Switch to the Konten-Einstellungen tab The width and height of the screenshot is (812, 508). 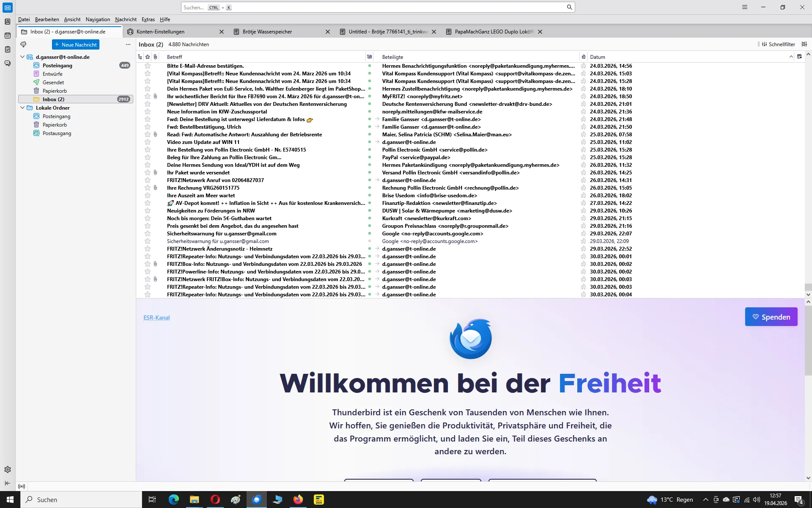click(x=161, y=32)
